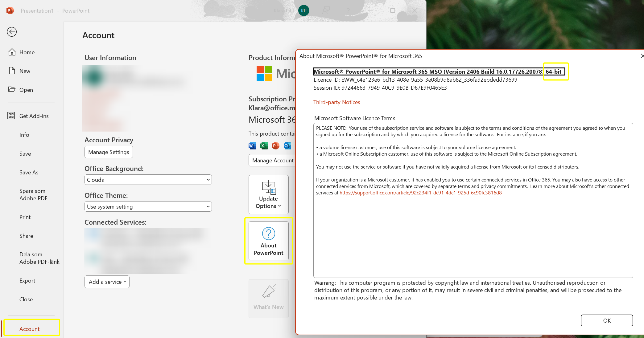The image size is (644, 338).
Task: Select Close in the sidebar
Action: (26, 299)
